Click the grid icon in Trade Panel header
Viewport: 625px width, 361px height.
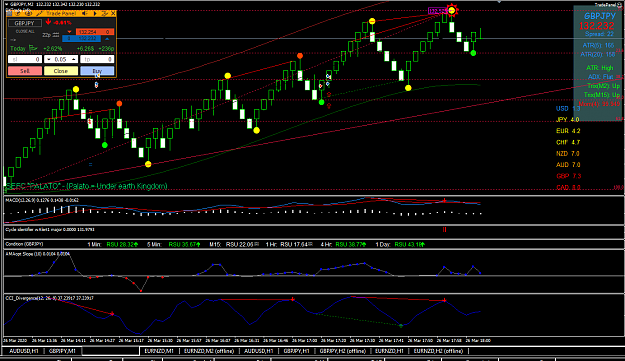pos(10,14)
